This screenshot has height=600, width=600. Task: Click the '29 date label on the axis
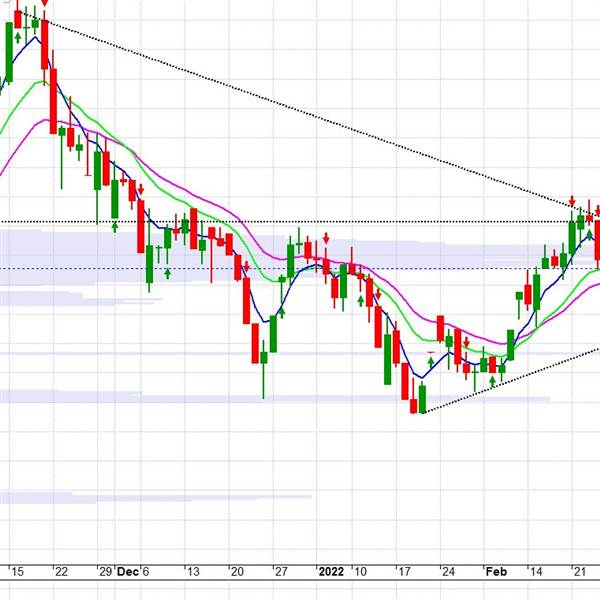(x=105, y=572)
